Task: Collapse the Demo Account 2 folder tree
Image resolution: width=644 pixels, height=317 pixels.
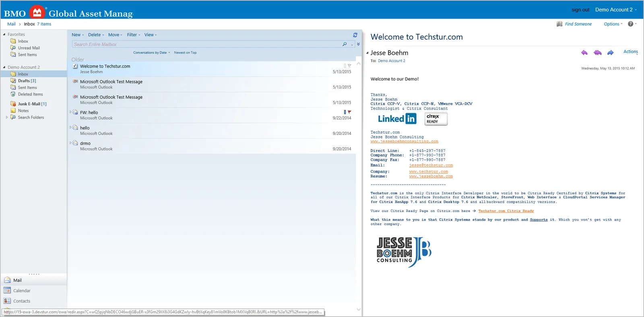Action: (4, 67)
